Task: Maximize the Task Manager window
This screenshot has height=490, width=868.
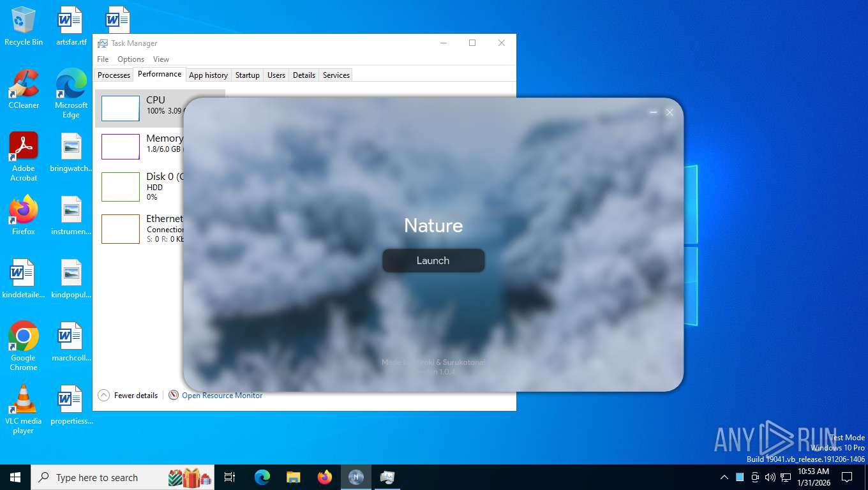Action: pyautogui.click(x=472, y=43)
